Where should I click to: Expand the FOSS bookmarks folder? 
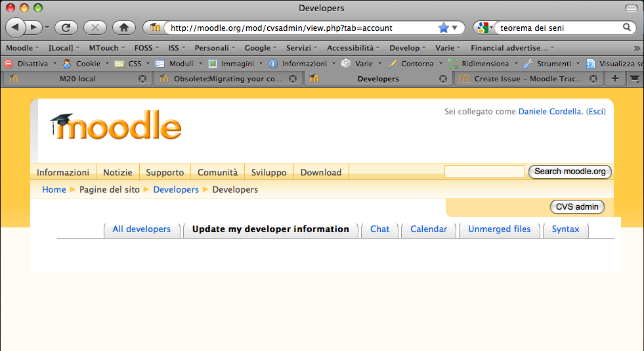click(146, 48)
